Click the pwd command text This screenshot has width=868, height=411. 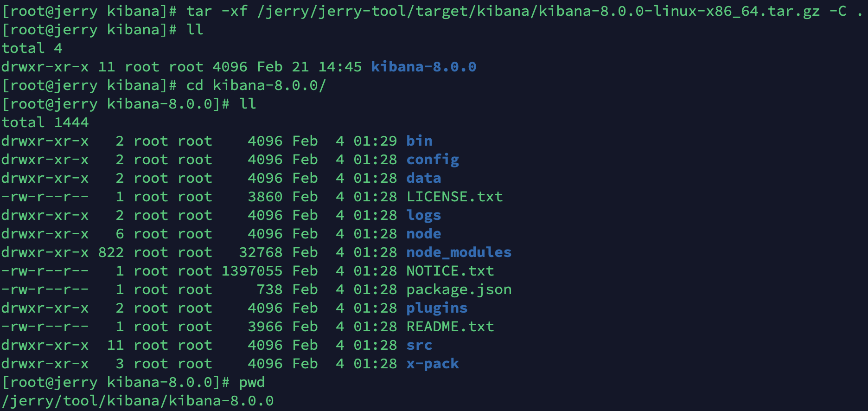(252, 382)
